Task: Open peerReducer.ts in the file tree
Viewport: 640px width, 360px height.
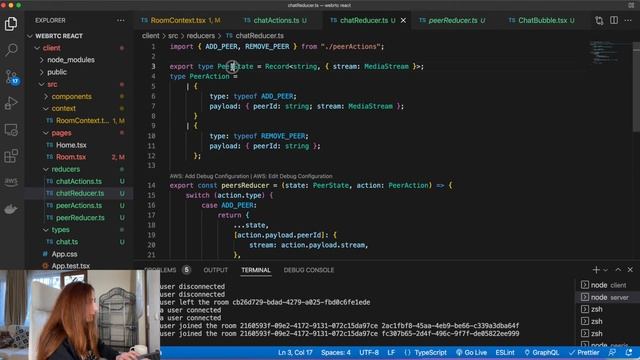Action: click(x=80, y=218)
